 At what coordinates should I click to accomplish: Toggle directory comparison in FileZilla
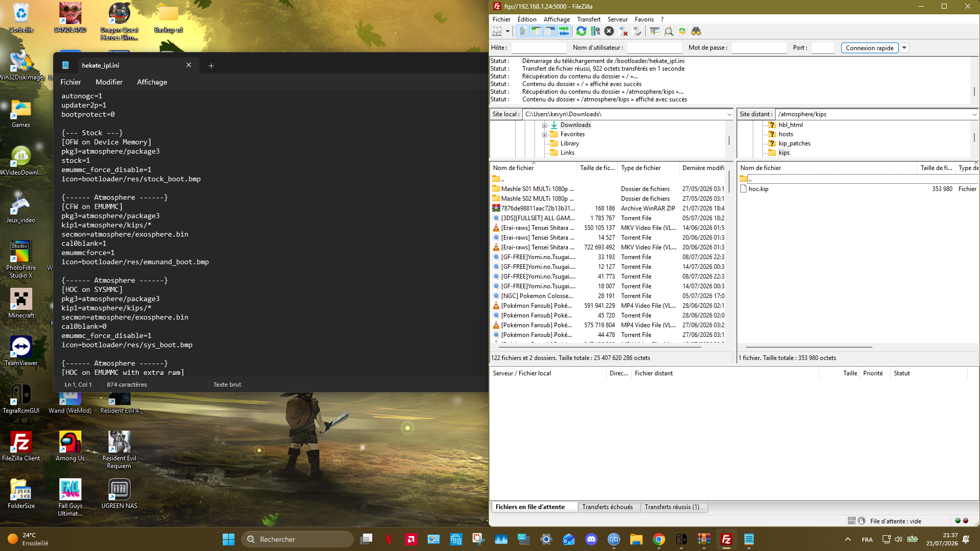(x=668, y=31)
